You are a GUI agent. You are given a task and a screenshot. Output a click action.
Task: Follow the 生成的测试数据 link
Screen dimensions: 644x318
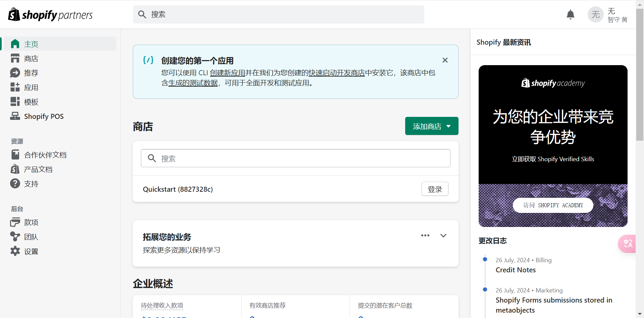193,83
